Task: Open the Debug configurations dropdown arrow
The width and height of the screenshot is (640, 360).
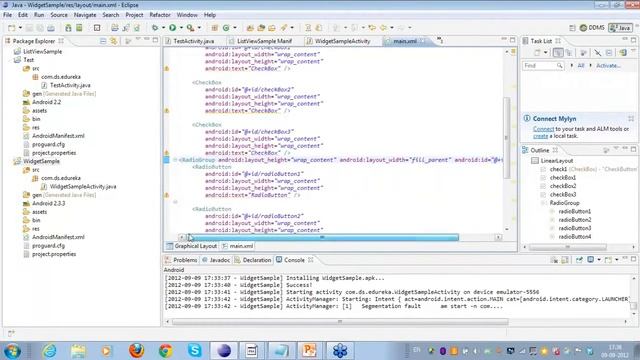Action: pyautogui.click(x=163, y=28)
